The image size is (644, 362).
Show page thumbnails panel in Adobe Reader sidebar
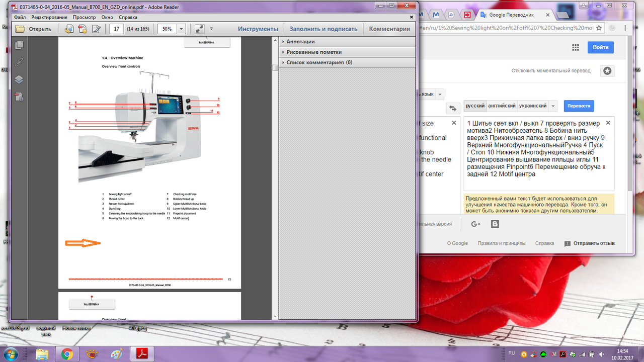19,45
